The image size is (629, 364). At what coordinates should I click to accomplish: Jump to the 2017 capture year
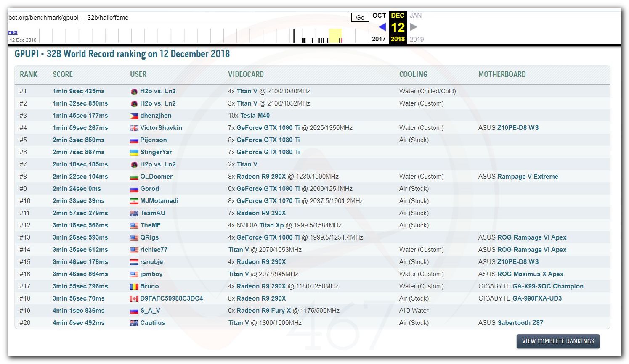tap(379, 39)
